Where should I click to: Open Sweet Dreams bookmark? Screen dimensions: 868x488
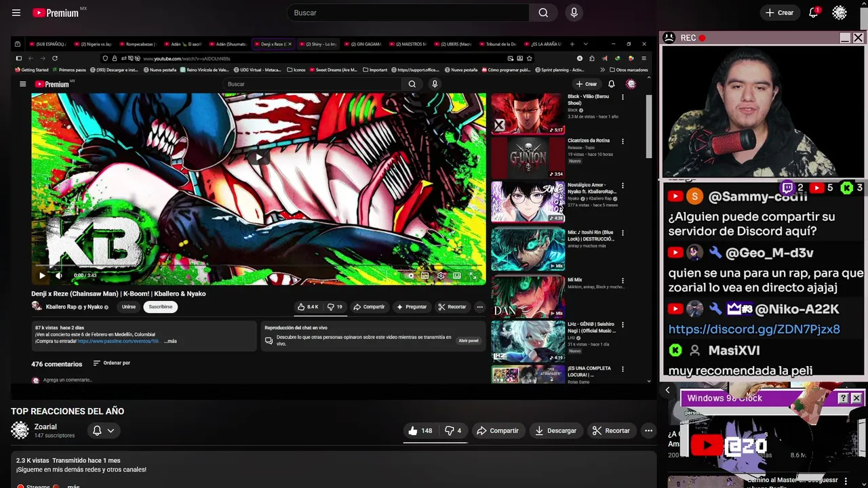coord(334,70)
